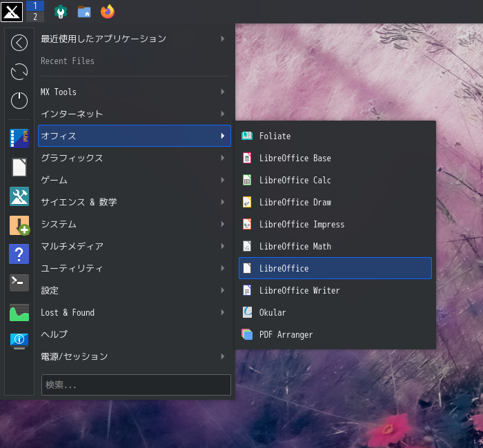Click the circular refresh arrows icon

(19, 72)
